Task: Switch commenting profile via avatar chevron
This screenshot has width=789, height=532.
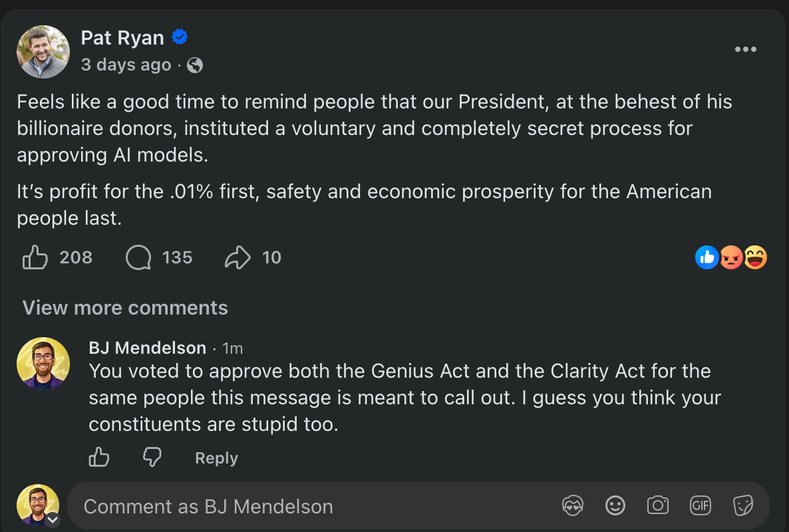Action: coord(53,520)
